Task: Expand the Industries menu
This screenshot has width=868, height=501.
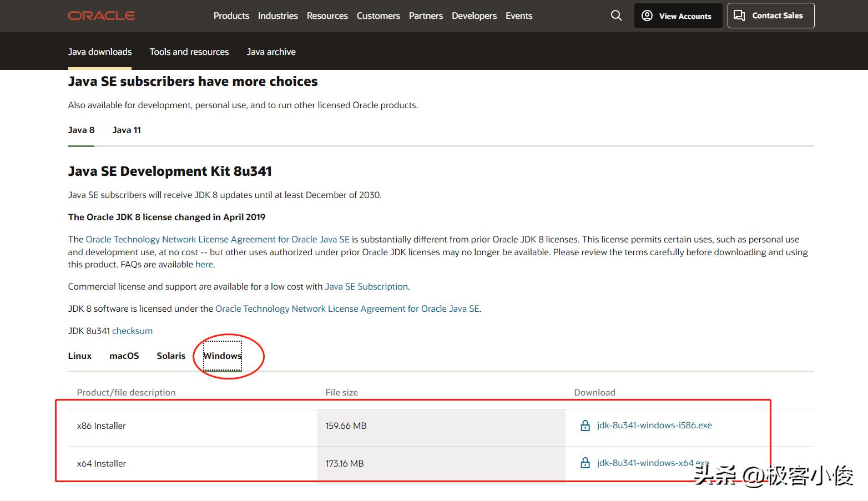Action: click(x=277, y=16)
